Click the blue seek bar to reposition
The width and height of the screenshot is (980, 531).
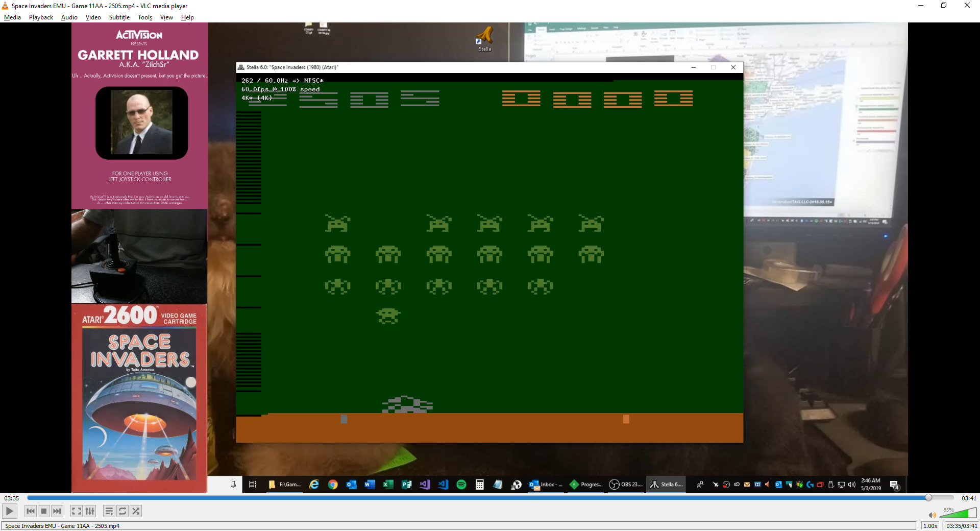490,498
